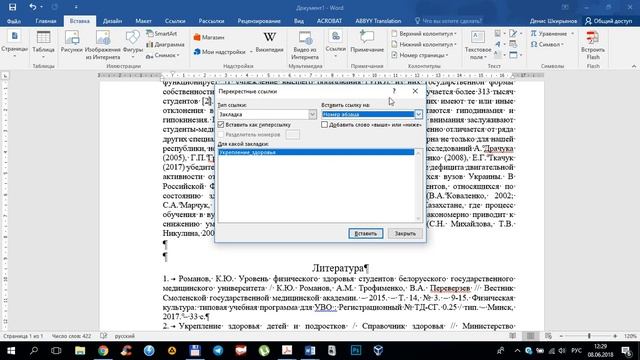Screen dimensions: 640x360
Task: Click the zoom slider handle in the status bar
Action: point(589,336)
